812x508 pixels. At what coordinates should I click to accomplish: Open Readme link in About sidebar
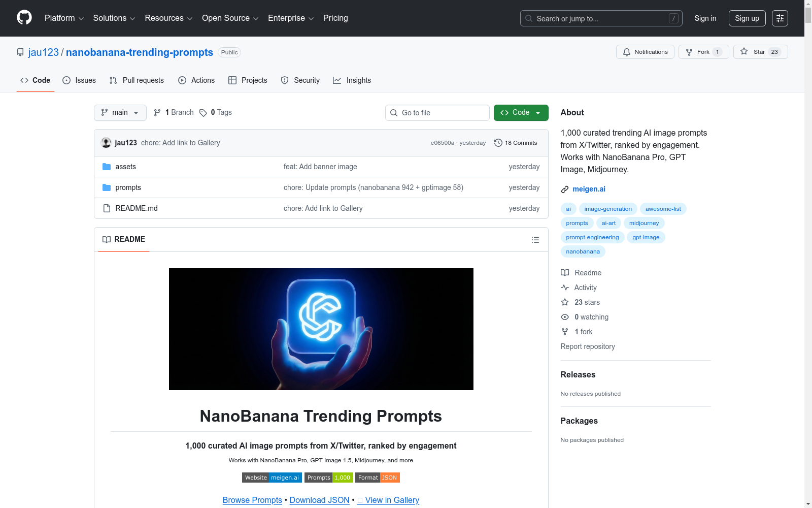581,273
